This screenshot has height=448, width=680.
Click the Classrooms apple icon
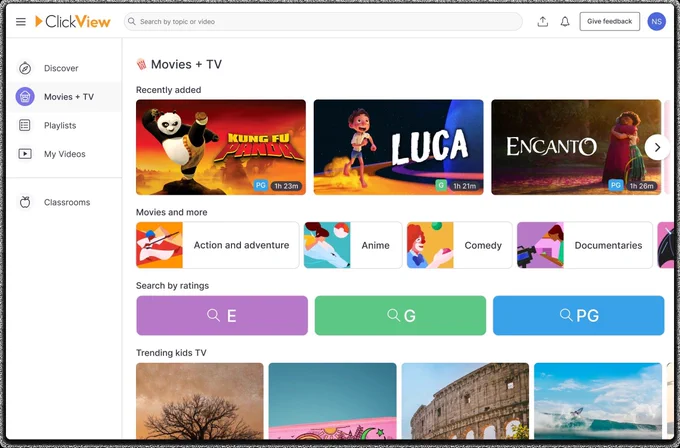coord(25,202)
